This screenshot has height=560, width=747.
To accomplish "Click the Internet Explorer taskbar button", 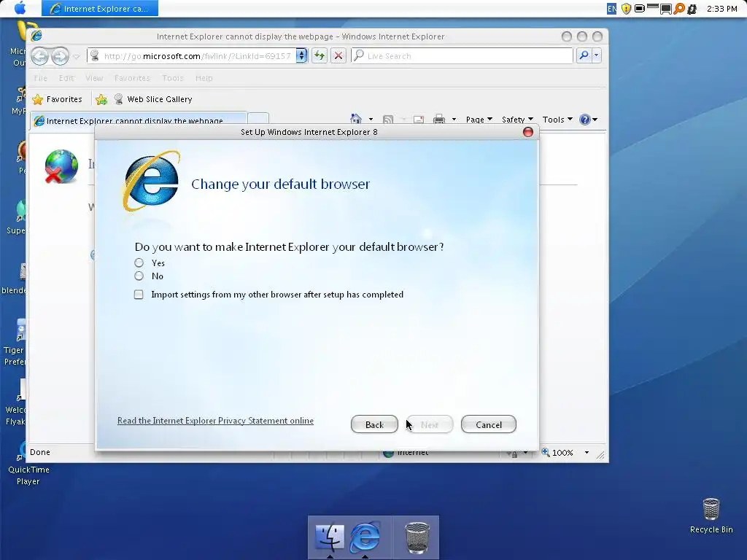I will tap(99, 9).
